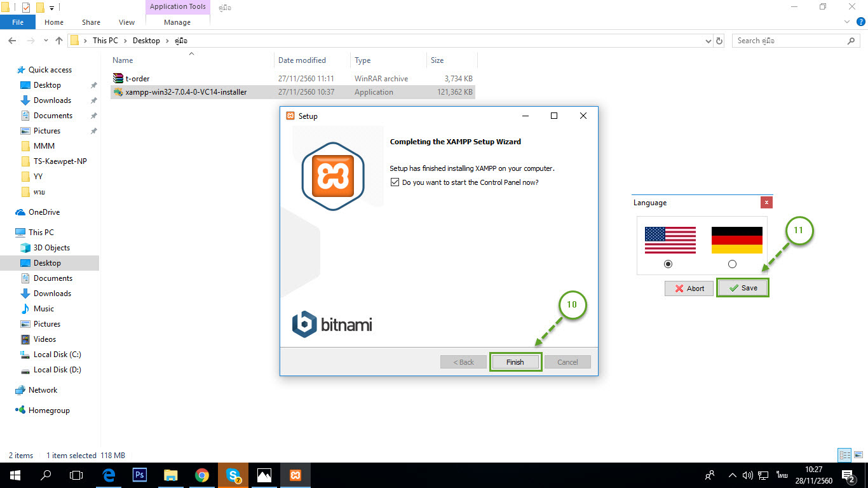The width and height of the screenshot is (868, 488).
Task: Close the Language dialog with red x
Action: [x=767, y=203]
